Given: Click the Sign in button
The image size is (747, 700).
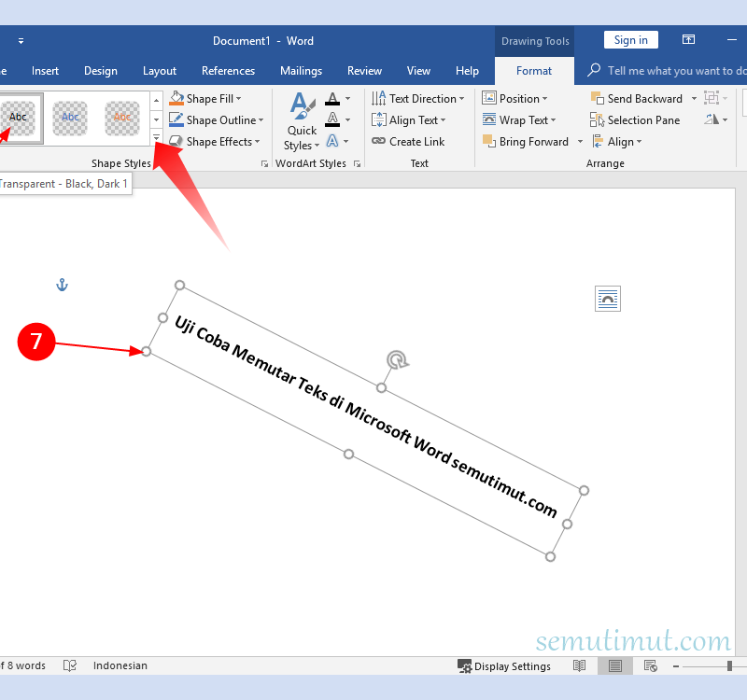Looking at the screenshot, I should coord(631,40).
